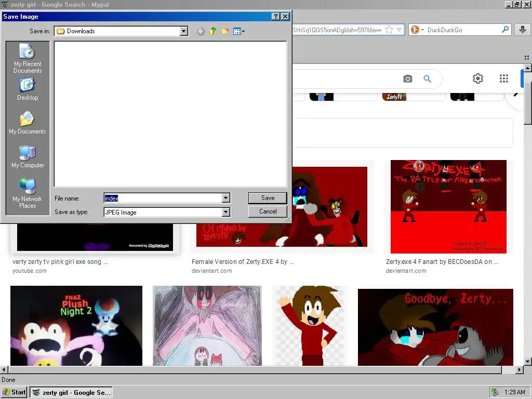532x399 pixels.
Task: Click the system tray network icon
Action: click(495, 392)
